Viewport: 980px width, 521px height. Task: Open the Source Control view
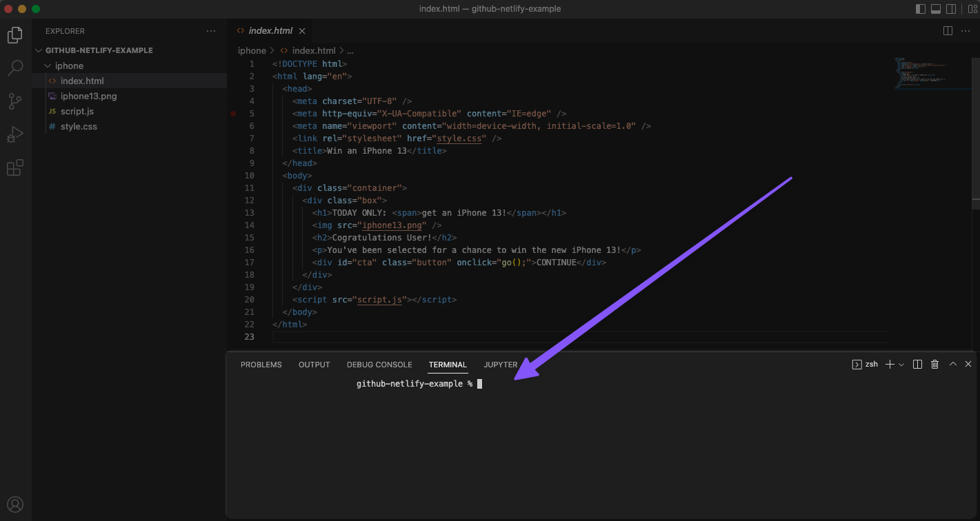pyautogui.click(x=15, y=101)
